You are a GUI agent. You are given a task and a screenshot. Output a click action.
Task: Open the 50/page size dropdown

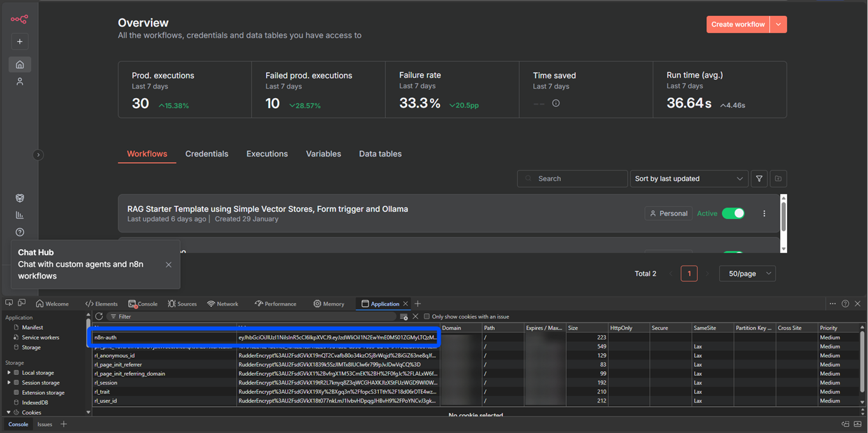[748, 274]
